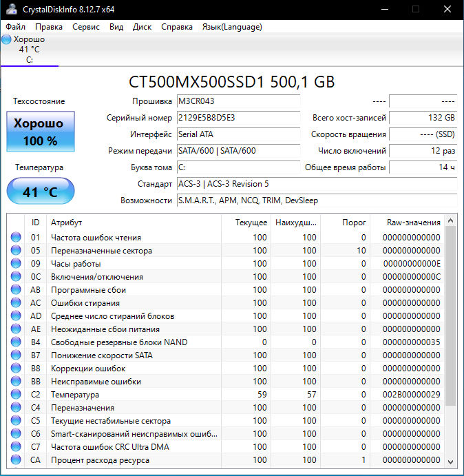
Task: Select the Текущие нестабильные сектора text
Action: (110, 421)
